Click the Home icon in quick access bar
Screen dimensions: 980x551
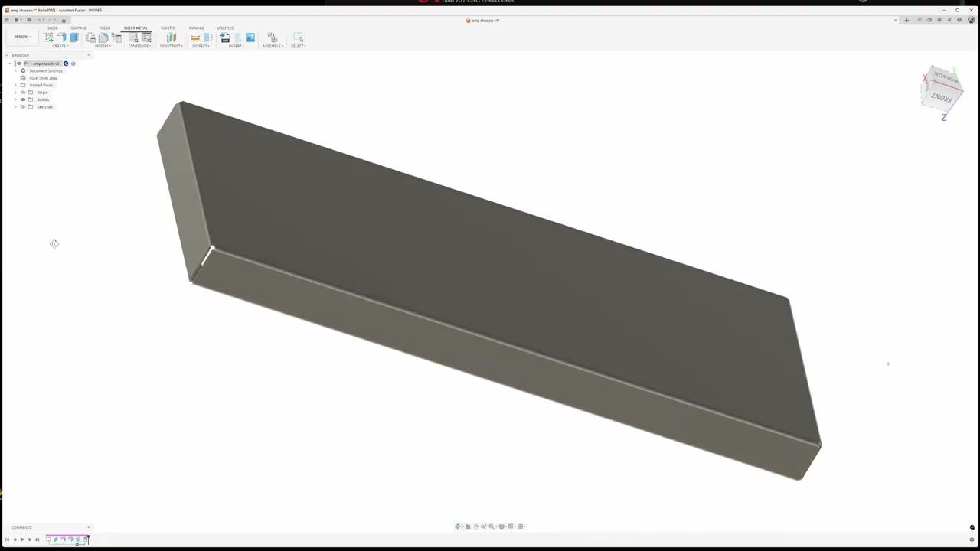(64, 21)
